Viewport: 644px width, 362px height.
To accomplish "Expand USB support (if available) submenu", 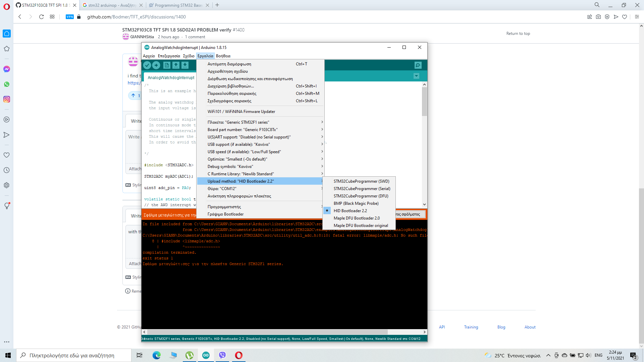I will [261, 144].
